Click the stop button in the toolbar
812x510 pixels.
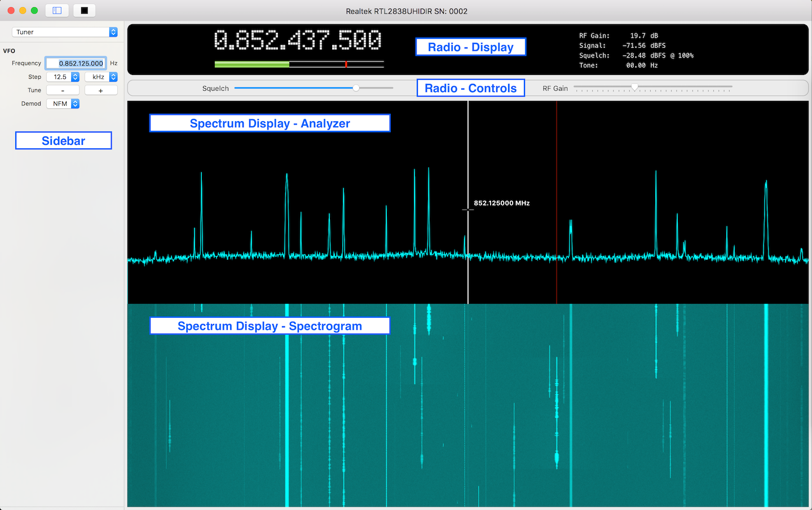pyautogui.click(x=84, y=11)
